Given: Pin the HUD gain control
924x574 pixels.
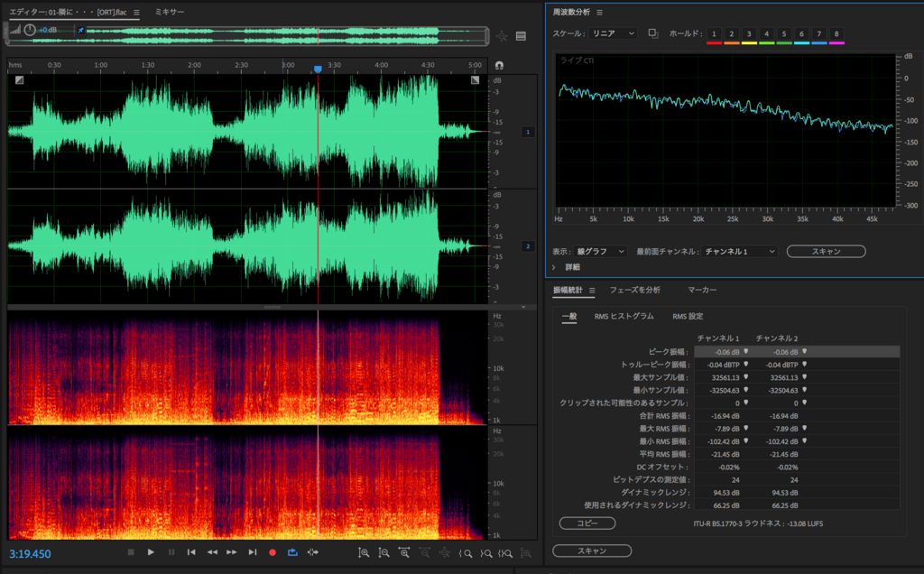Looking at the screenshot, I should [x=80, y=30].
